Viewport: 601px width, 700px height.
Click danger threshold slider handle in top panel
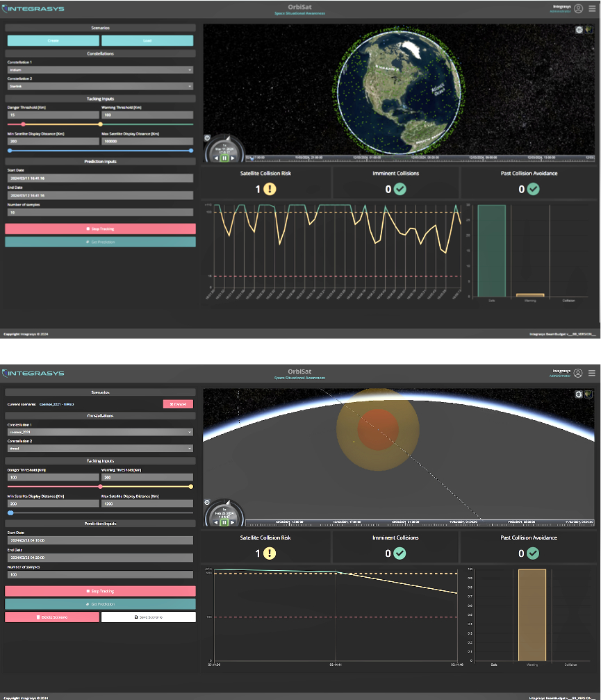tap(24, 124)
